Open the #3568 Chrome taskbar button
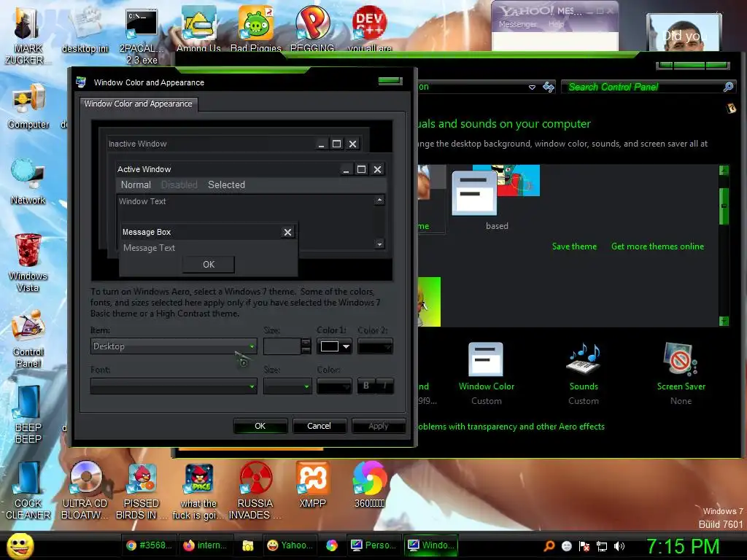747x560 pixels. pos(150,545)
